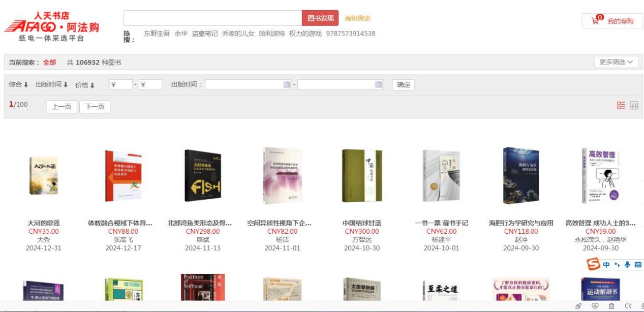This screenshot has height=312, width=644.
Task: Click the minimum price input field
Action: click(121, 84)
